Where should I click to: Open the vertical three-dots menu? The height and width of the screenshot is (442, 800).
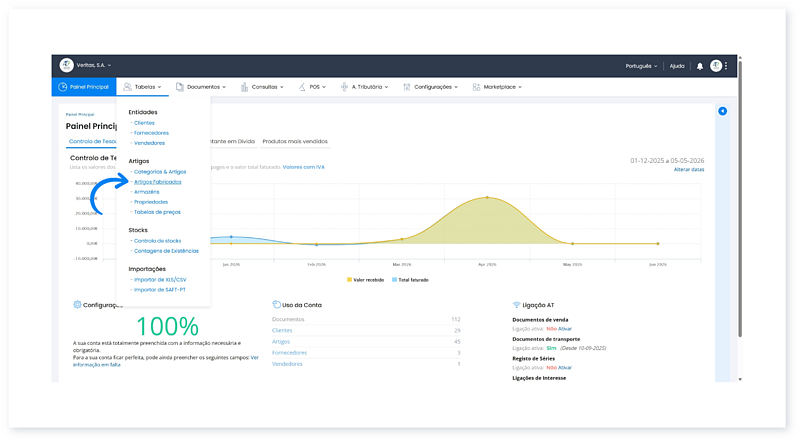[x=726, y=66]
